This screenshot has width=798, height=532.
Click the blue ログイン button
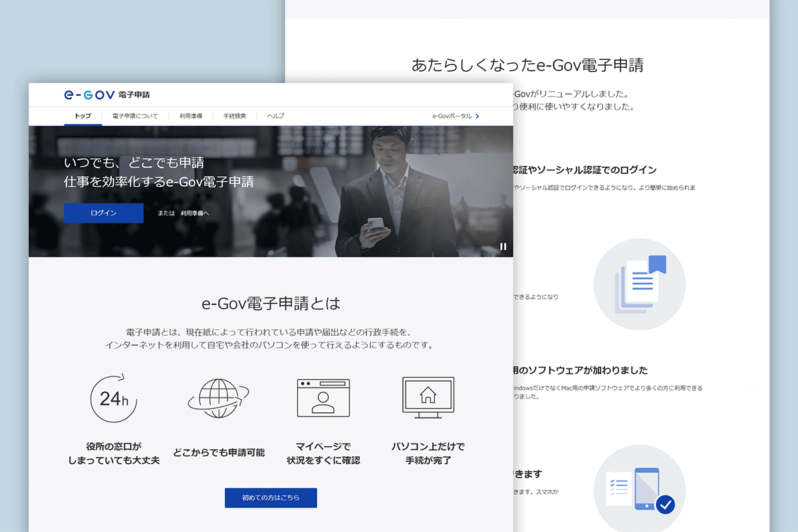point(104,213)
